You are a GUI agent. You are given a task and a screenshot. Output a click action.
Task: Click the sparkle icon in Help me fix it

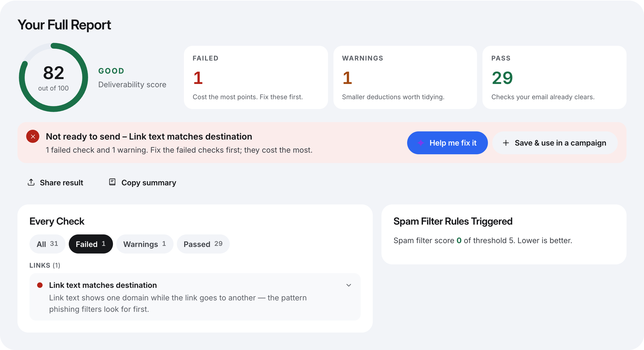coord(421,143)
